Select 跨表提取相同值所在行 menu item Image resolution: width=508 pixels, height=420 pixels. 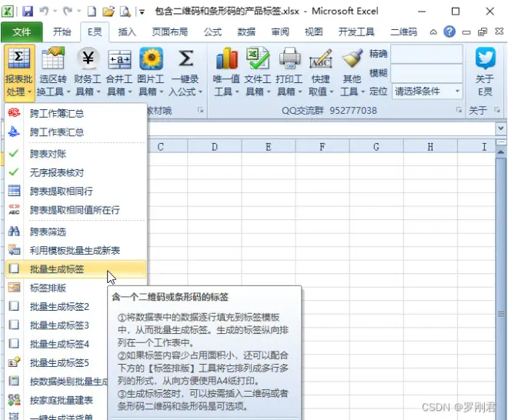click(x=75, y=210)
